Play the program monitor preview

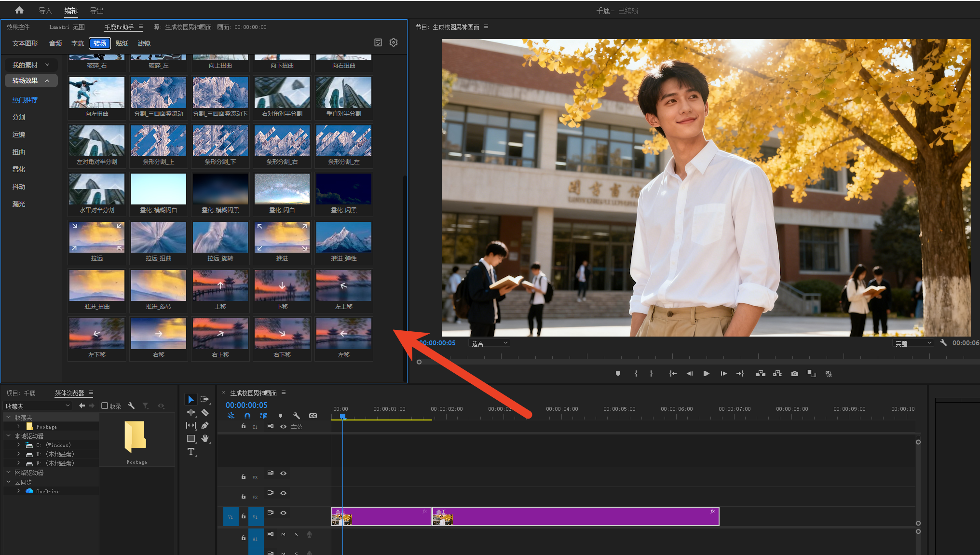tap(706, 374)
